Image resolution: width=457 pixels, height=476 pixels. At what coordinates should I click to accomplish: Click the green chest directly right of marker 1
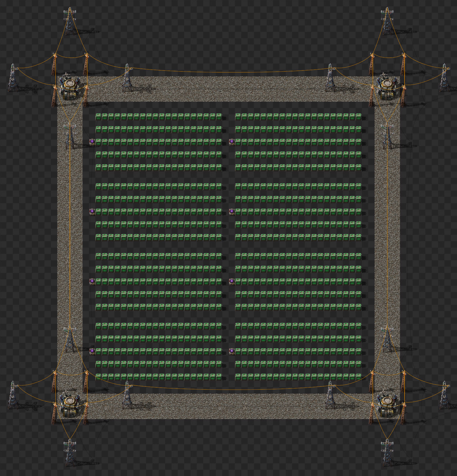98,142
